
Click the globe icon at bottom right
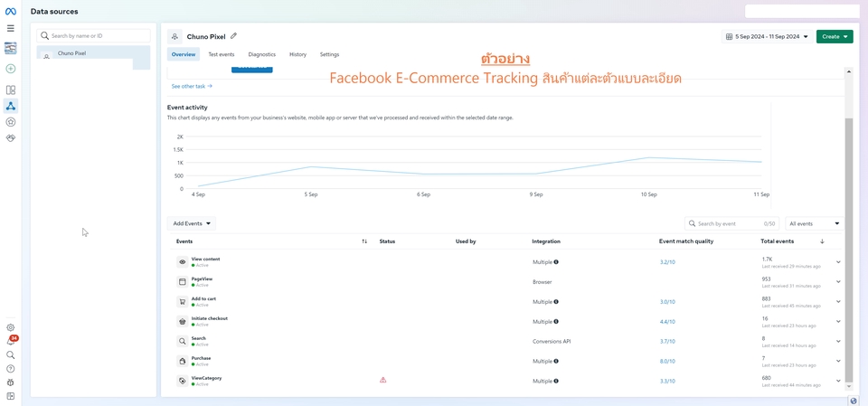[854, 401]
